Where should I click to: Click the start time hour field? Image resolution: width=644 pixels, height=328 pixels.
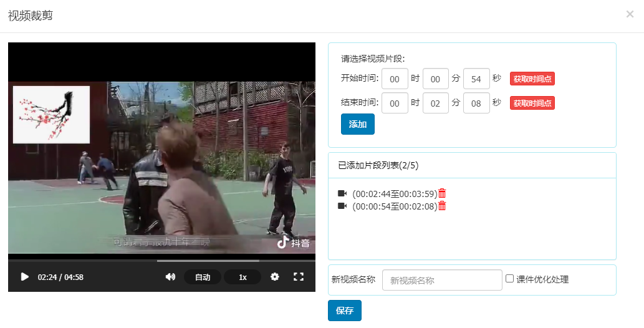395,79
